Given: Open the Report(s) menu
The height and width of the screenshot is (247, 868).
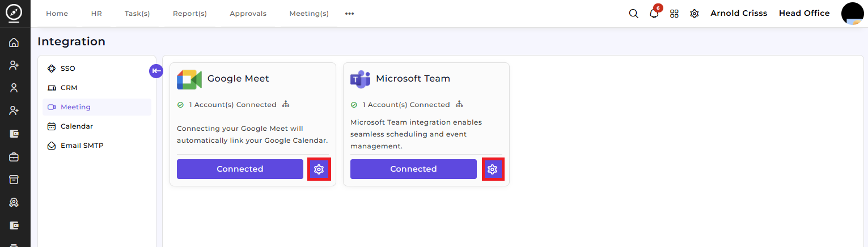Looking at the screenshot, I should click(190, 14).
